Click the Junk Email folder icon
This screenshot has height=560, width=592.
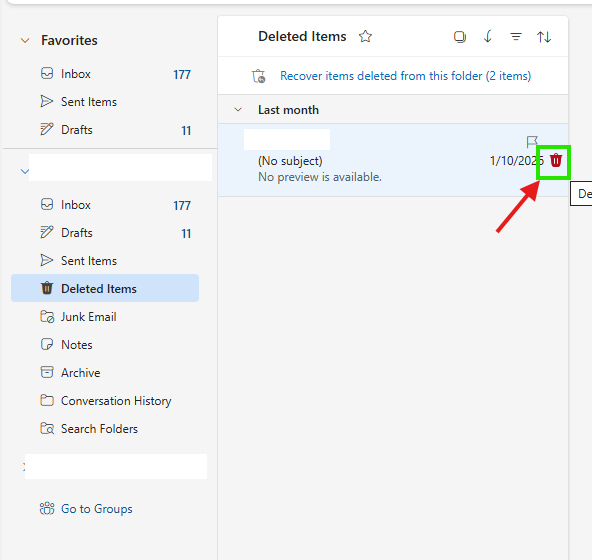pyautogui.click(x=47, y=316)
